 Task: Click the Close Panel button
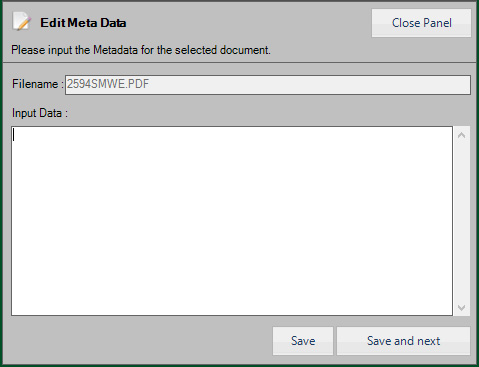click(x=421, y=23)
